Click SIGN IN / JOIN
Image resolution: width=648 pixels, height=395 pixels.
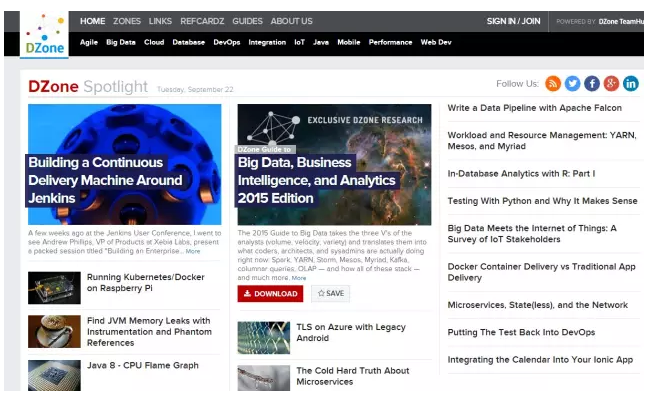click(x=513, y=21)
